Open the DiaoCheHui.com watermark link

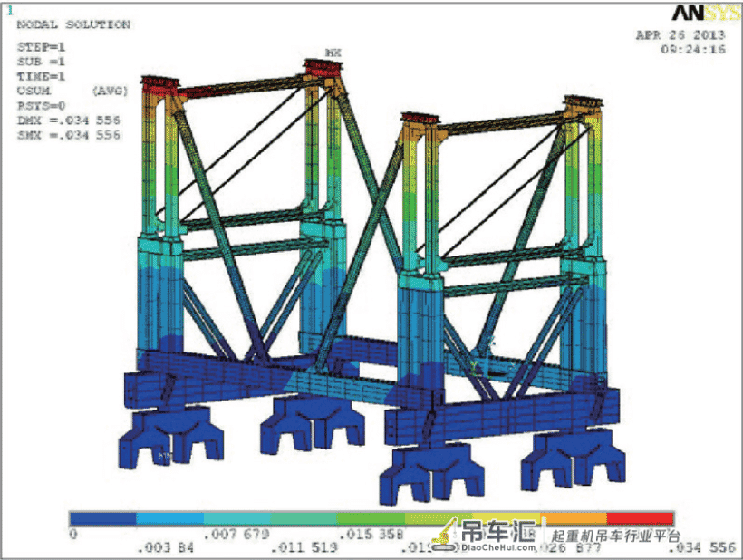498,547
